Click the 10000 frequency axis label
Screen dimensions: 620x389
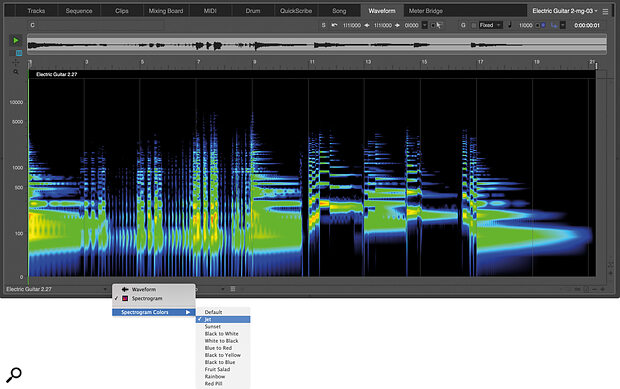point(16,102)
